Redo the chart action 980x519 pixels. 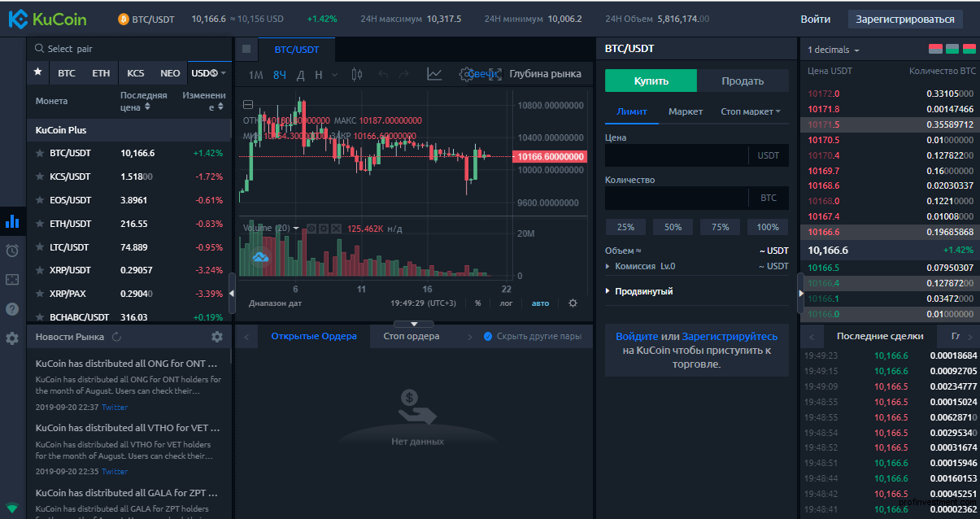click(405, 74)
